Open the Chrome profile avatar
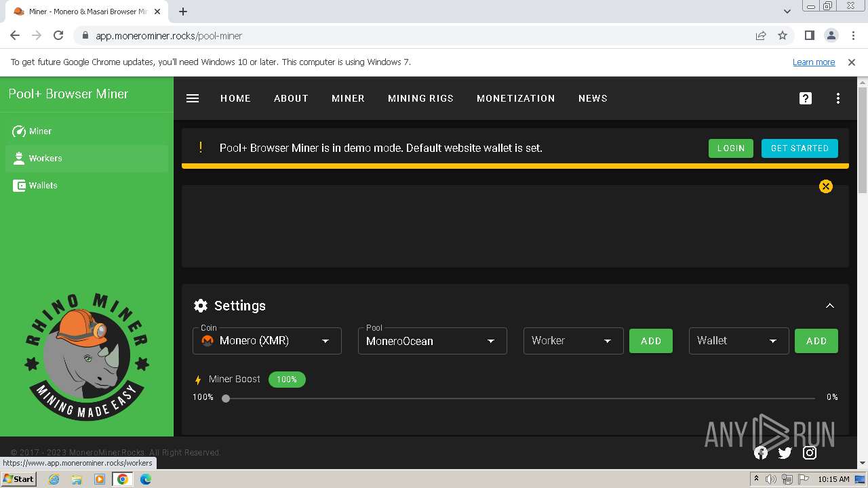Viewport: 868px width, 488px height. 831,36
